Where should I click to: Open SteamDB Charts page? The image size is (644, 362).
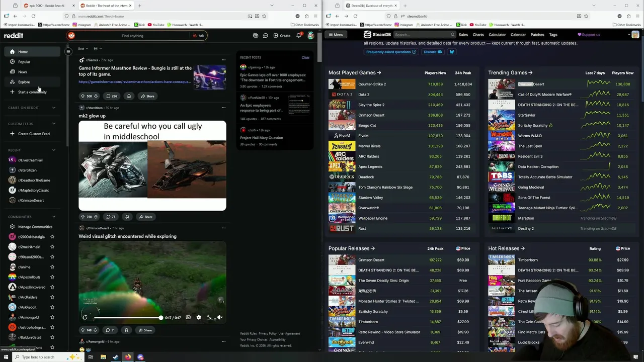pyautogui.click(x=478, y=35)
